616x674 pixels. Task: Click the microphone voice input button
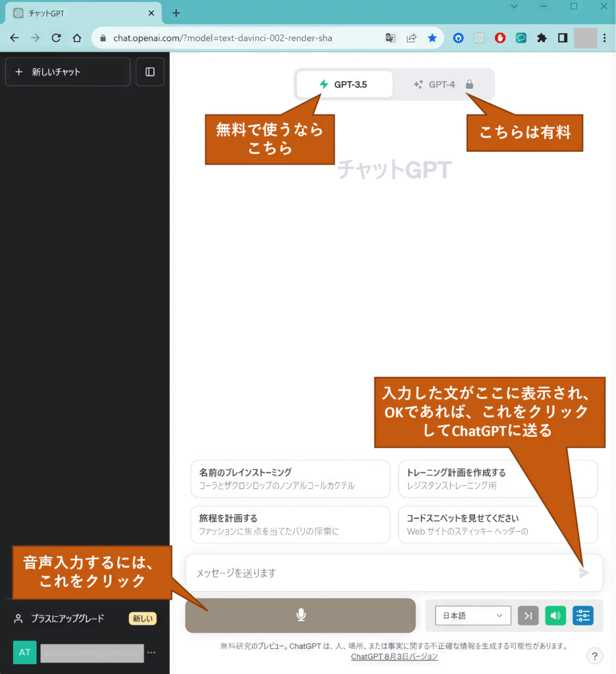point(300,615)
